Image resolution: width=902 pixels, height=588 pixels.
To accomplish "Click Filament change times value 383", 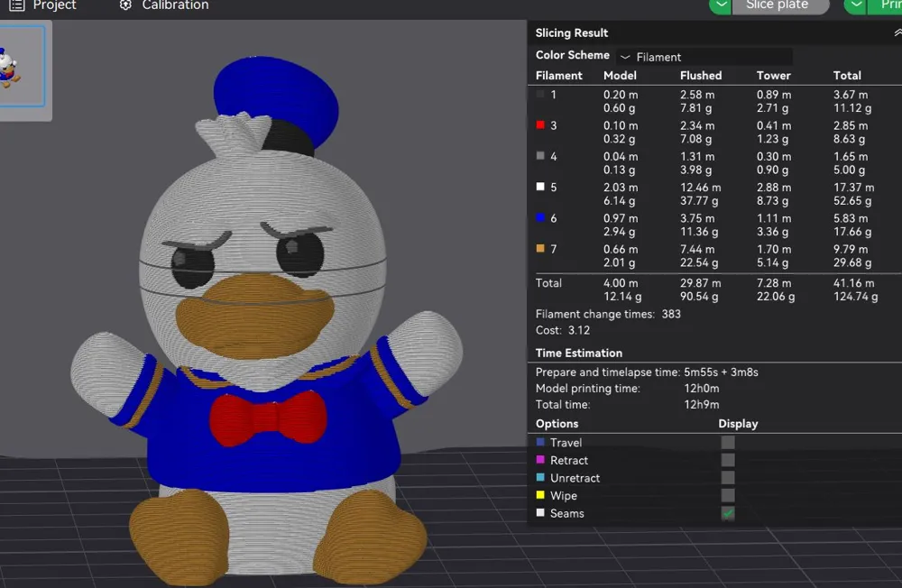I will 671,314.
